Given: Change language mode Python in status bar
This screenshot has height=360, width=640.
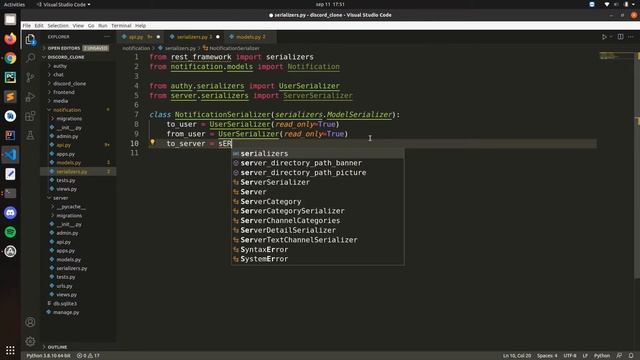Looking at the screenshot, I should coord(602,356).
